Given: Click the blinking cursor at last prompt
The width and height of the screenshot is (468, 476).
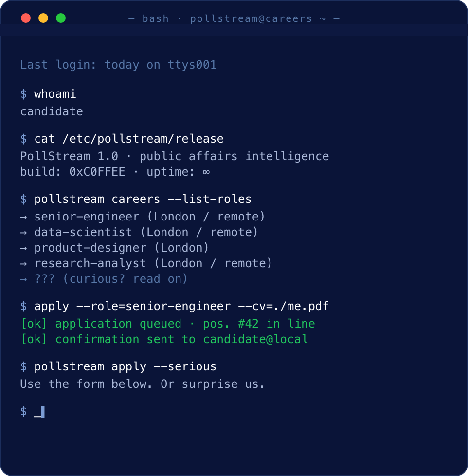Looking at the screenshot, I should (42, 412).
